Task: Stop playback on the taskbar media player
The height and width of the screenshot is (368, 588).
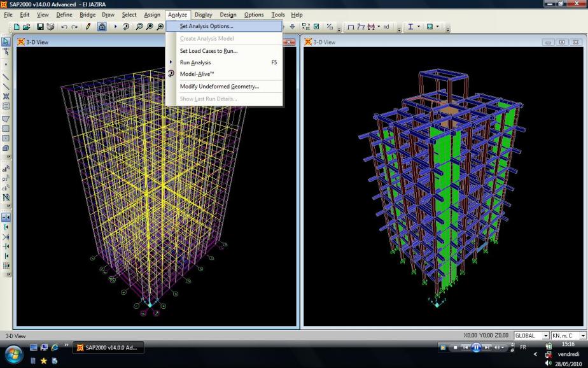Action: coord(455,348)
